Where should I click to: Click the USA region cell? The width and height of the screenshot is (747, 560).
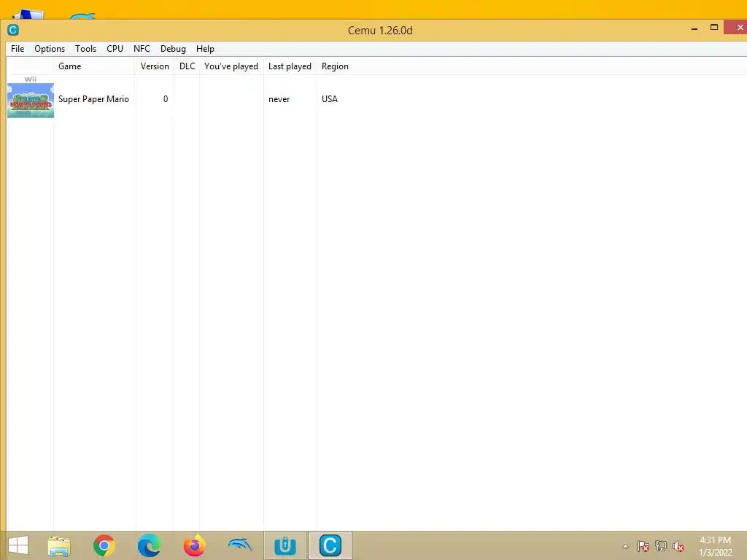pyautogui.click(x=330, y=99)
